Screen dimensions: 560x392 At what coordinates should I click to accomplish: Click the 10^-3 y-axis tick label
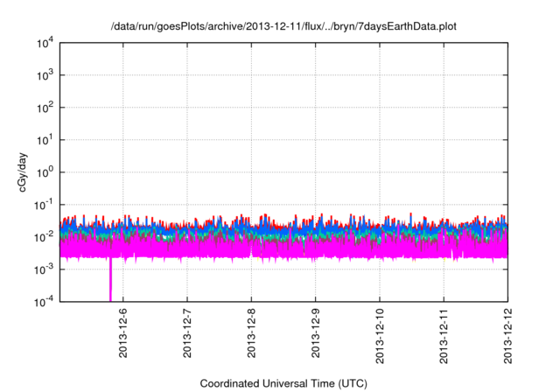pos(44,269)
